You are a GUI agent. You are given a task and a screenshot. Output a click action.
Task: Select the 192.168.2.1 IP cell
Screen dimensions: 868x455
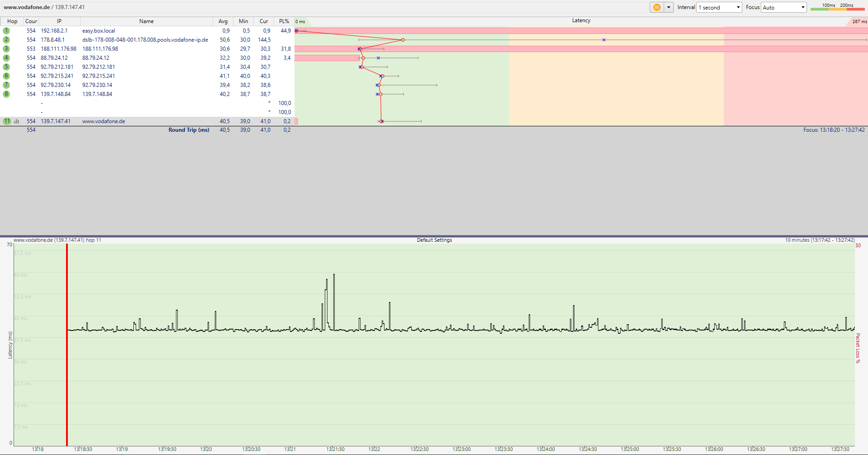point(54,31)
